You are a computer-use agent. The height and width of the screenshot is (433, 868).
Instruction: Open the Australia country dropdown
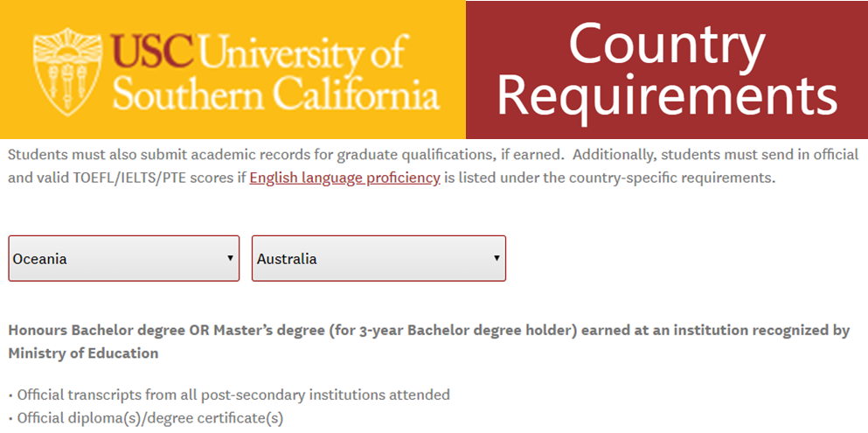point(378,259)
